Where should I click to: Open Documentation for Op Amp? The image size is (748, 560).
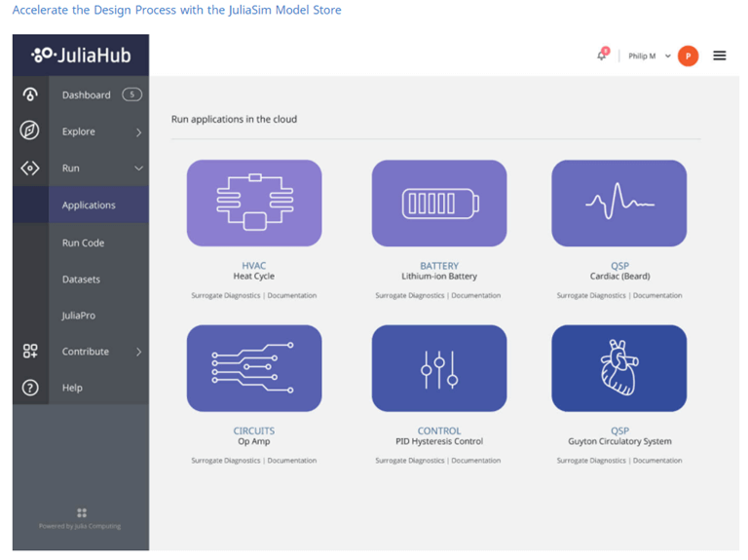(292, 461)
